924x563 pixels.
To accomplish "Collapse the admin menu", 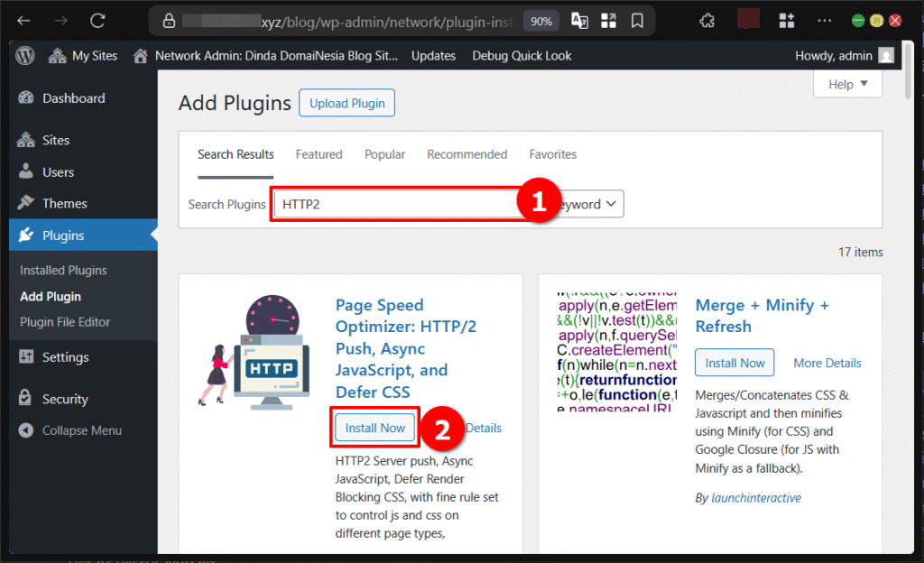I will click(26, 430).
